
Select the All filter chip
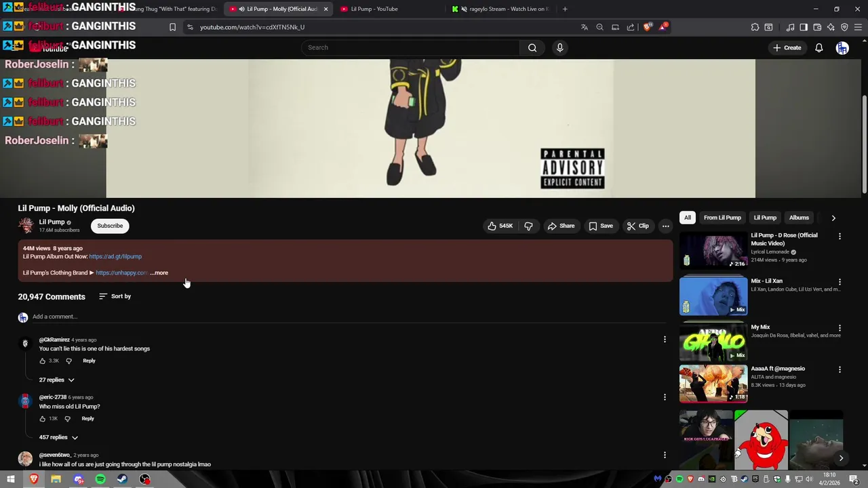pos(688,218)
